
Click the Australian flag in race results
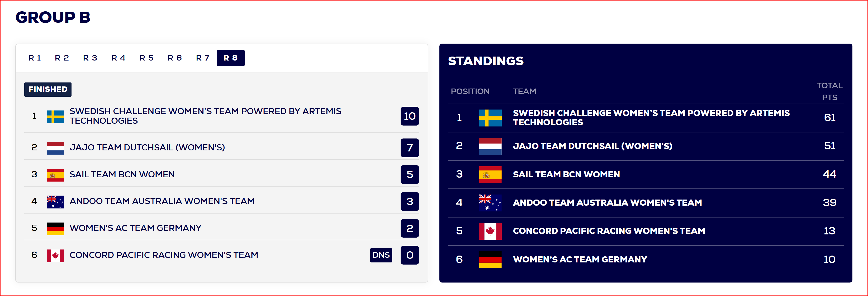coord(55,201)
